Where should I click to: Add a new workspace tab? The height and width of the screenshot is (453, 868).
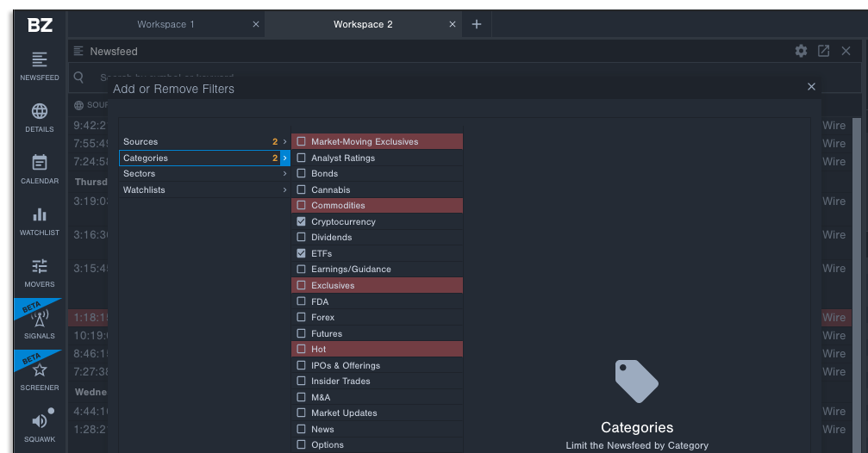477,24
